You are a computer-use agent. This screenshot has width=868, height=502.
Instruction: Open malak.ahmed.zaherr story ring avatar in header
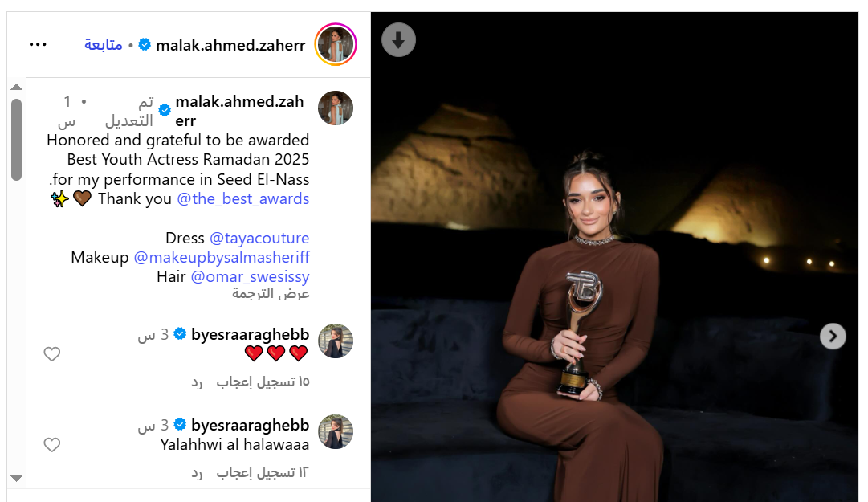(336, 44)
